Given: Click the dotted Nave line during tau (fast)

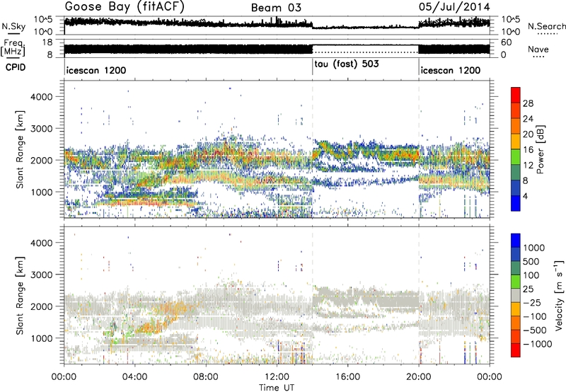Looking at the screenshot, I should (365, 52).
